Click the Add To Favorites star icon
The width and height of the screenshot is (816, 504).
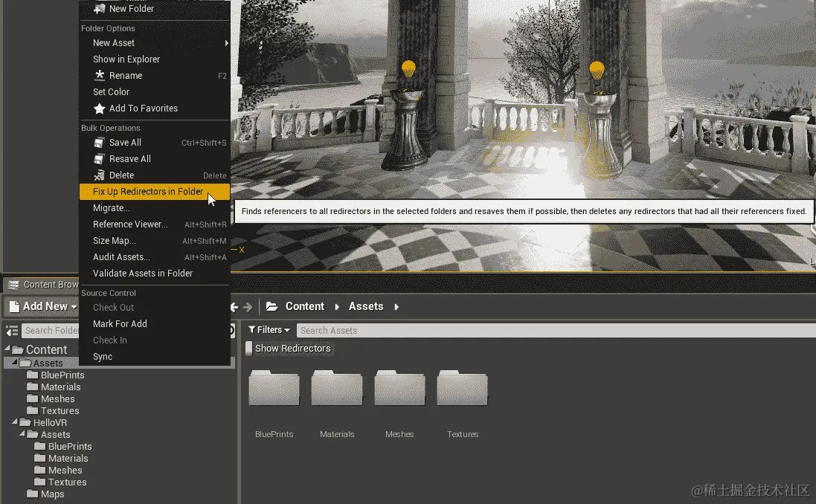click(x=99, y=109)
